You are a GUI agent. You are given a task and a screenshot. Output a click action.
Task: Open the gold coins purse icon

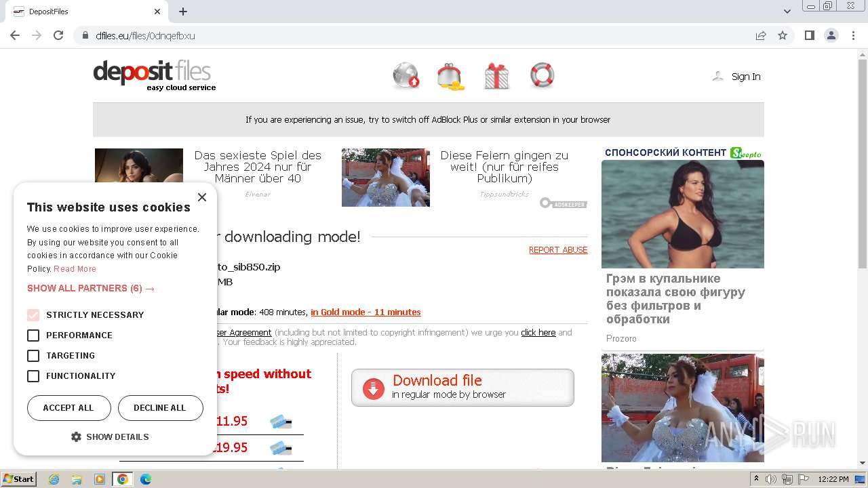pyautogui.click(x=450, y=77)
